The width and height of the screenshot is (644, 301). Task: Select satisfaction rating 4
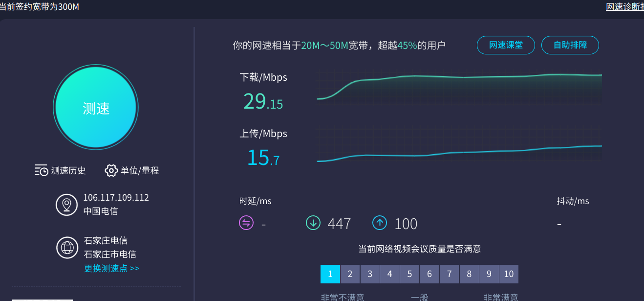pyautogui.click(x=390, y=274)
